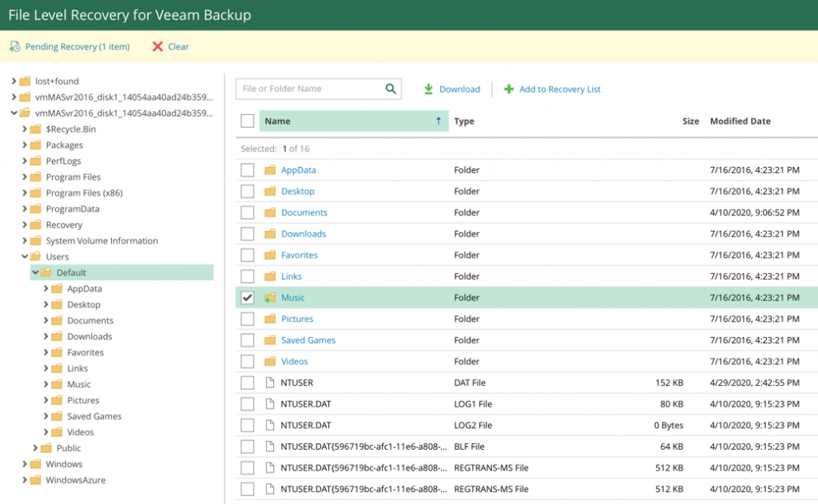818x504 pixels.
Task: Click the Public folder icon in tree
Action: coord(46,447)
